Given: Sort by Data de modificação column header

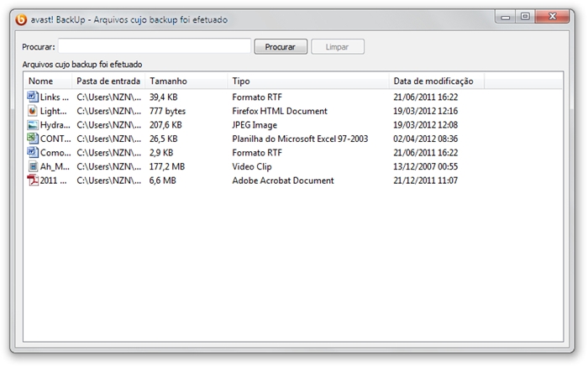Looking at the screenshot, I should (x=437, y=81).
